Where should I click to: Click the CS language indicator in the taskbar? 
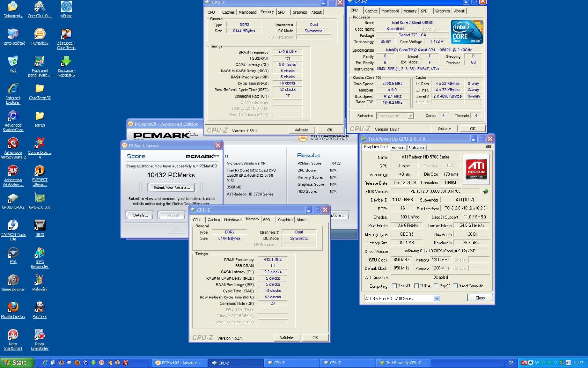(x=511, y=363)
